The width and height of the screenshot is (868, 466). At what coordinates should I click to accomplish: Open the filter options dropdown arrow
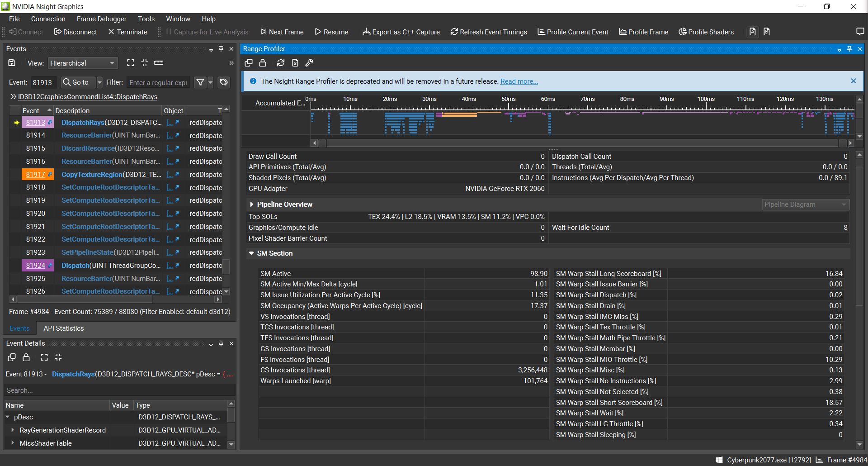tap(211, 82)
